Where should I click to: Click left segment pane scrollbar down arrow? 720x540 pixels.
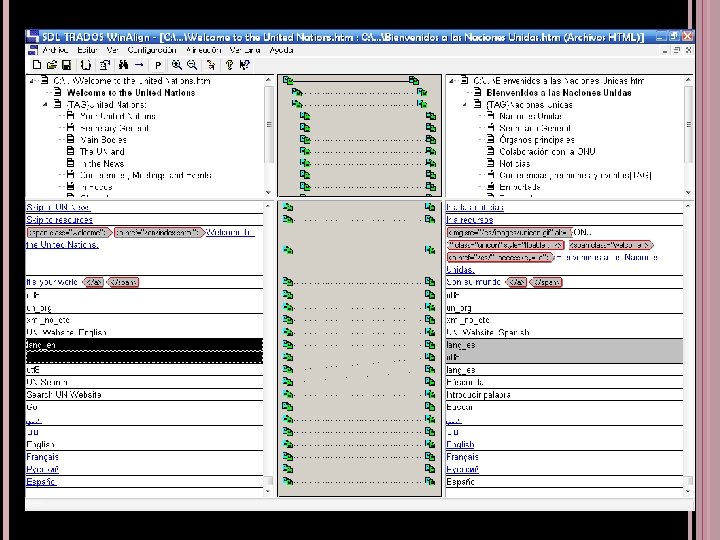pyautogui.click(x=269, y=491)
